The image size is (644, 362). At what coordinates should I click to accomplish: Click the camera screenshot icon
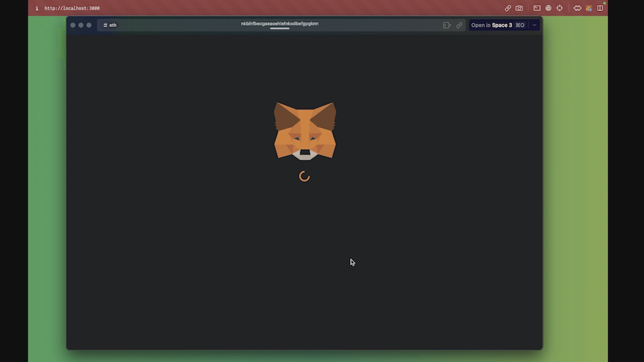coord(519,8)
